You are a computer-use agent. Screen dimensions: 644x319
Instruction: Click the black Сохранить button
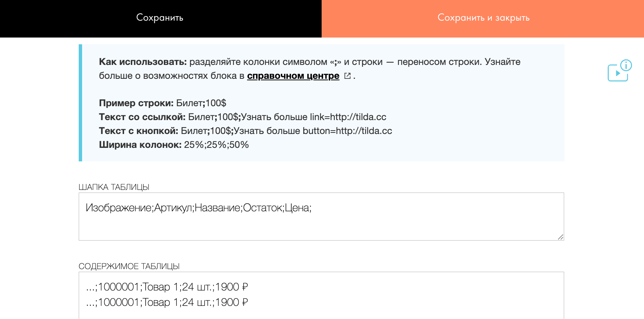coord(160,18)
